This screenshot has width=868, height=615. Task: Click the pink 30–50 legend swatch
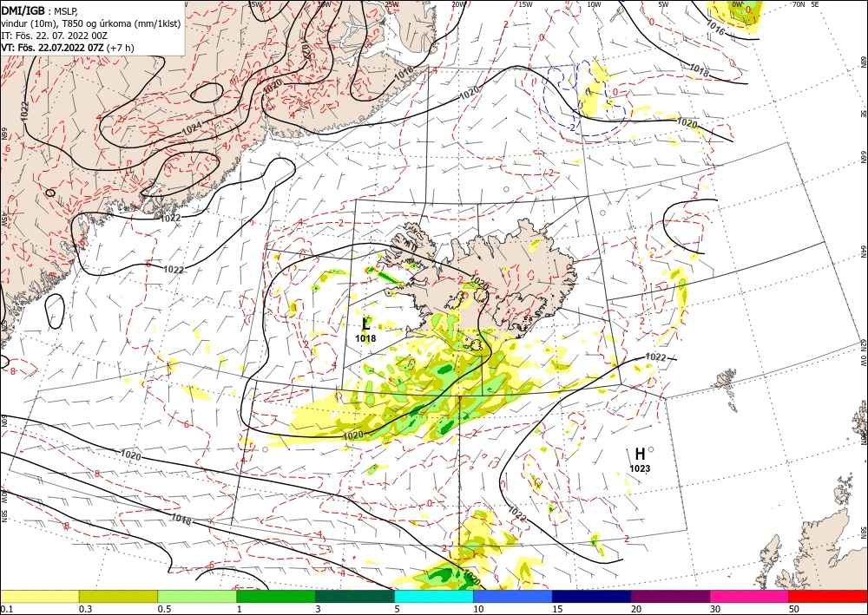[750, 596]
